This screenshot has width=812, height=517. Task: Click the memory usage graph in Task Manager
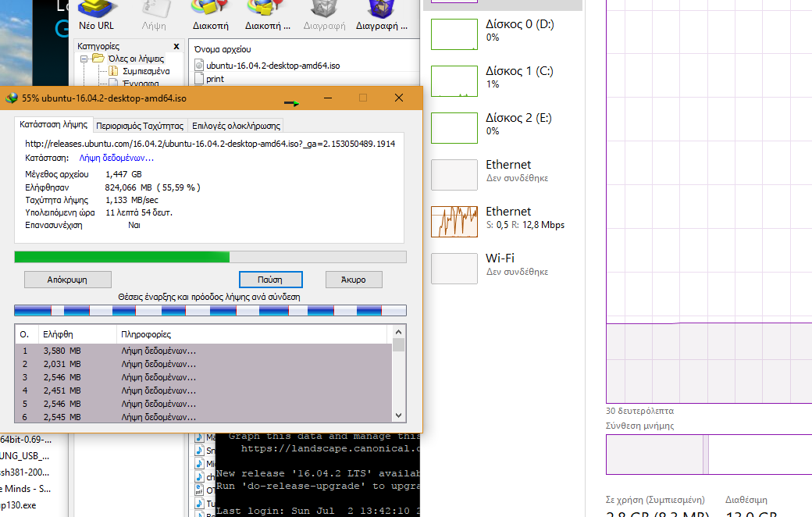point(709,202)
